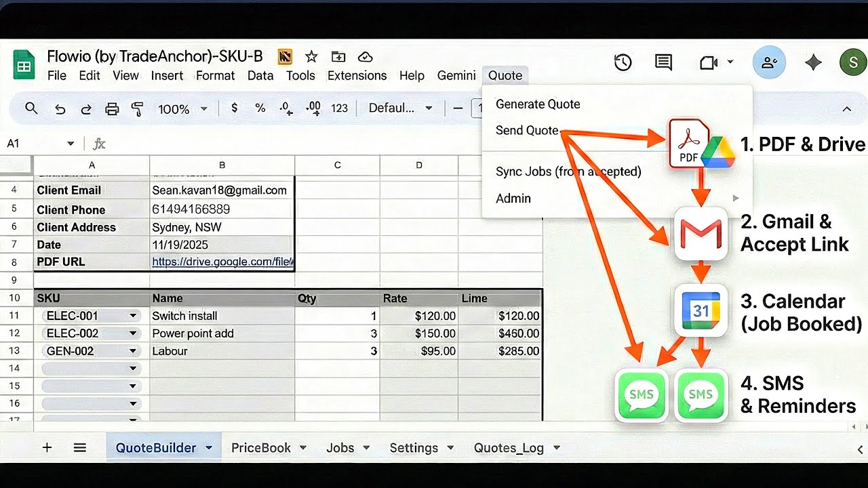
Task: Open the zoom 100% dropdown
Action: 182,108
